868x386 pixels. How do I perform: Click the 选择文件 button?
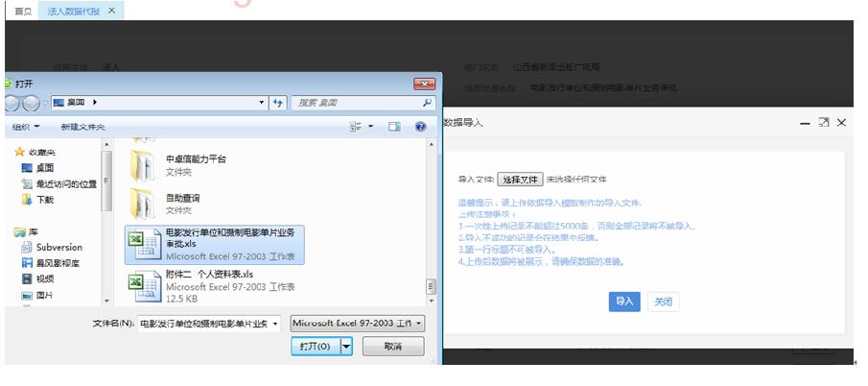[x=521, y=180]
